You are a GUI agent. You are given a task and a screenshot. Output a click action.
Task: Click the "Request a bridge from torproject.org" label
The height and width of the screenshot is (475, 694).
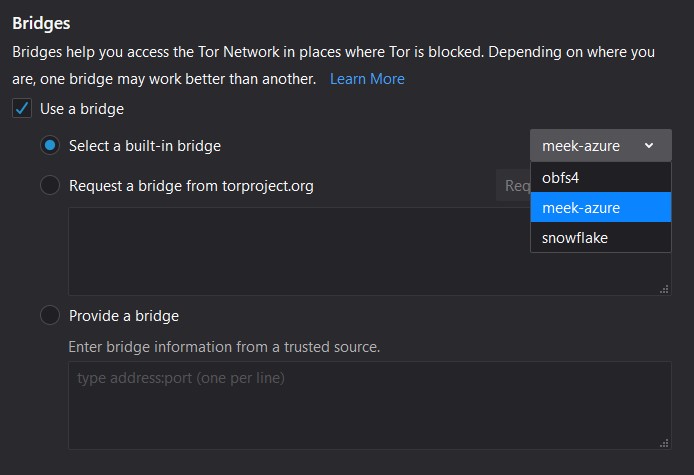tap(191, 185)
